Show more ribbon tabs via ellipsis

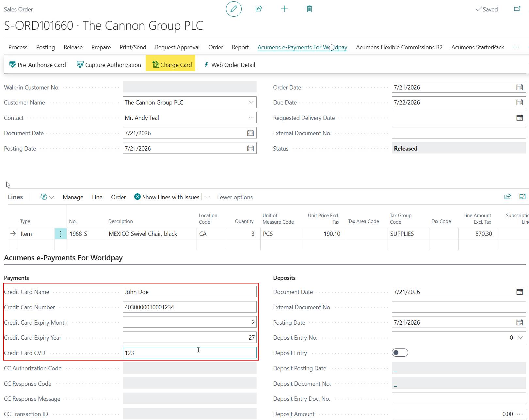click(x=516, y=47)
